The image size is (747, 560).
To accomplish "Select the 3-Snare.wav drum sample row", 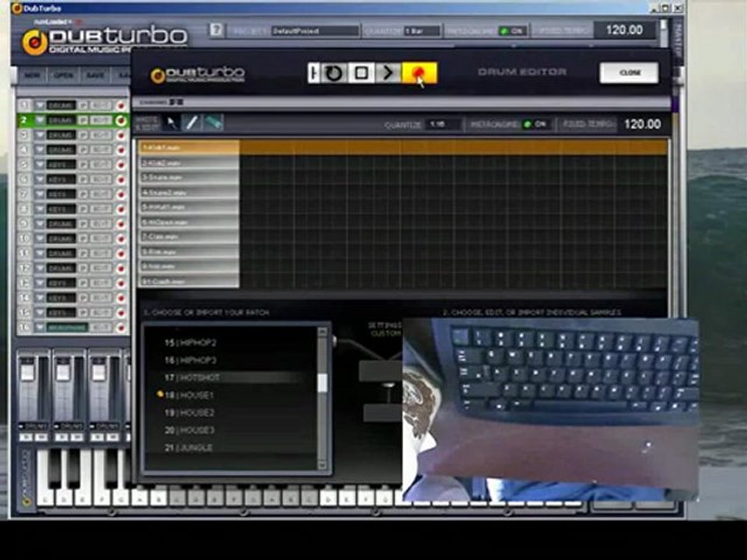I will tap(188, 177).
